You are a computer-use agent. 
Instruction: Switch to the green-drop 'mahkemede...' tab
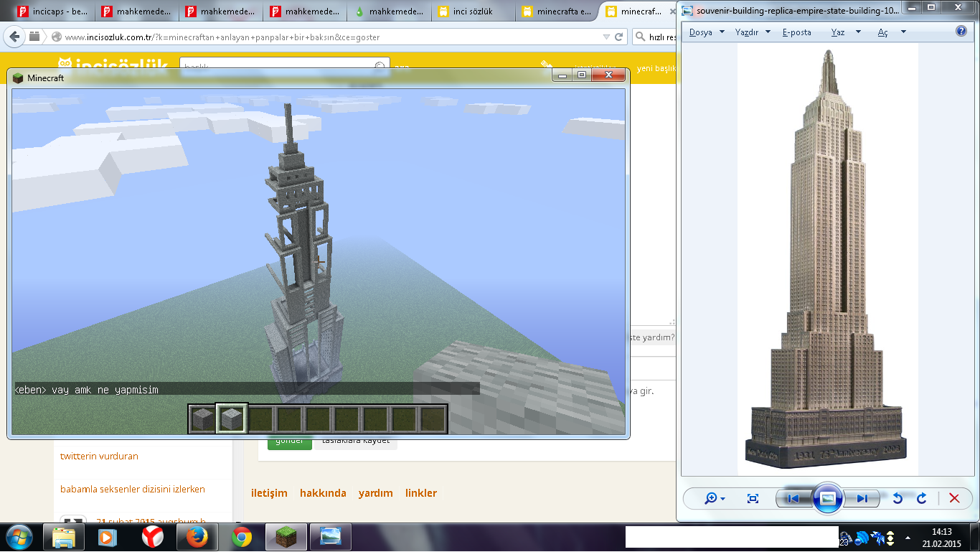(389, 11)
